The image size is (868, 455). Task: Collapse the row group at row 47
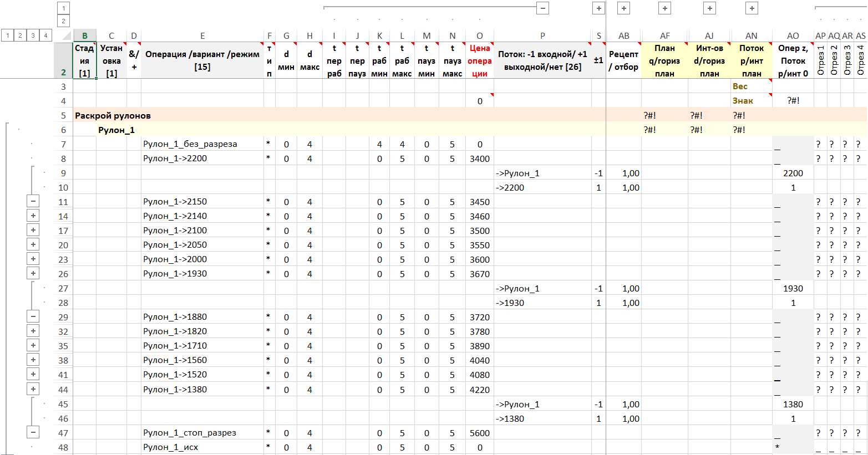(33, 432)
